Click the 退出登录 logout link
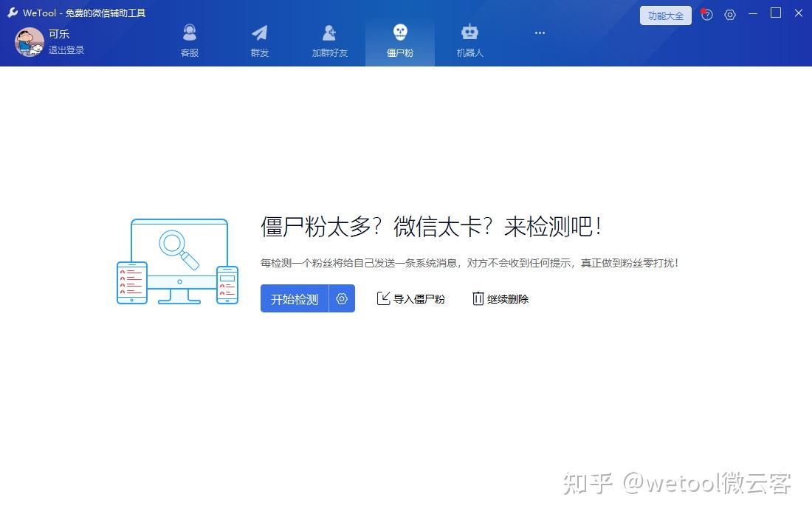812x517 pixels. (x=67, y=51)
